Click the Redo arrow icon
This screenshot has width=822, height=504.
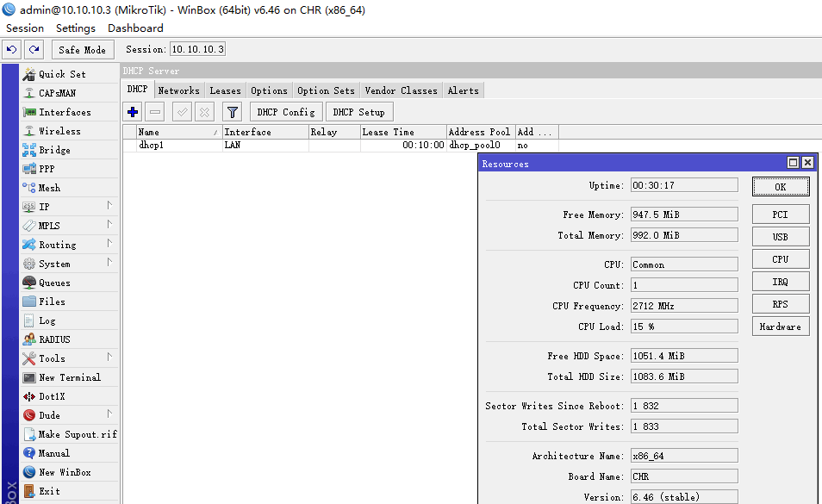pyautogui.click(x=34, y=50)
